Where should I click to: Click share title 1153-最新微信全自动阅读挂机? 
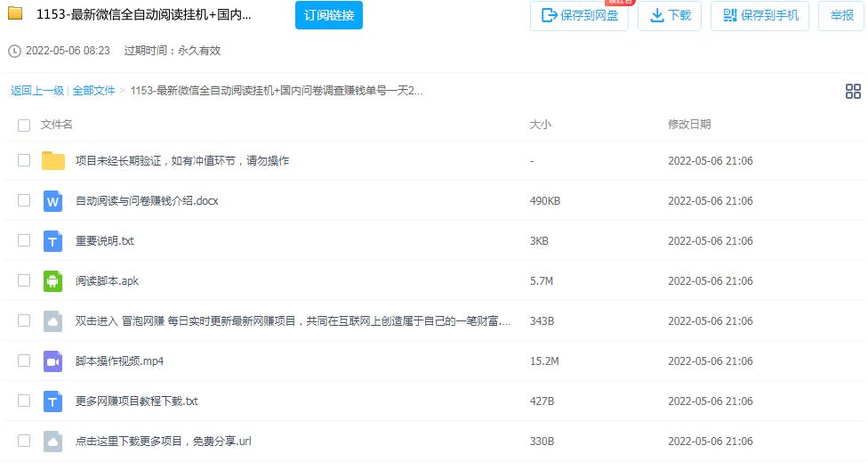pos(144,14)
